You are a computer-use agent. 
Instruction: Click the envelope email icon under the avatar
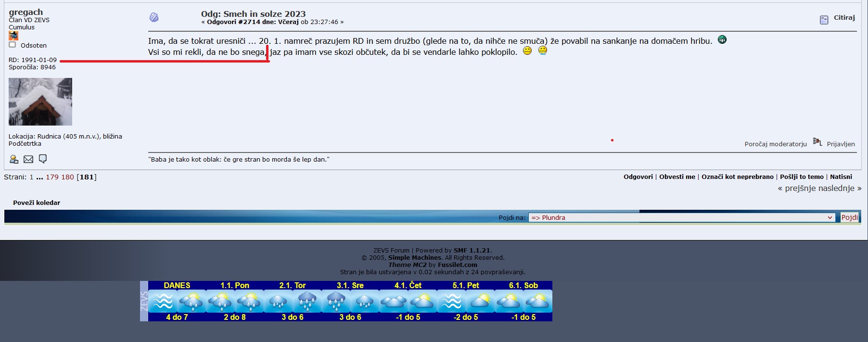click(x=28, y=159)
